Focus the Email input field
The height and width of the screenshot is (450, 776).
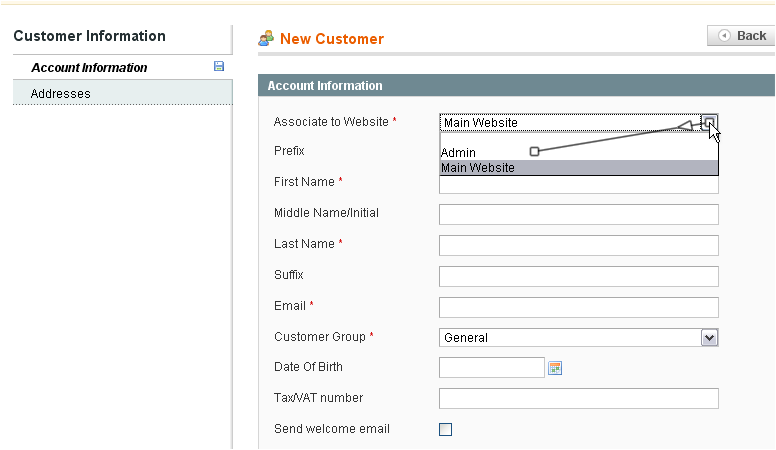(579, 307)
